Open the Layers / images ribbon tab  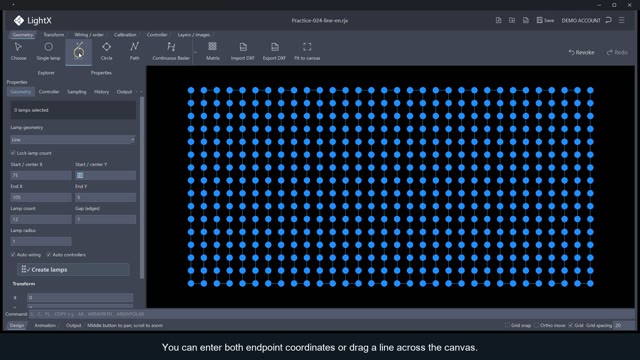(x=194, y=35)
